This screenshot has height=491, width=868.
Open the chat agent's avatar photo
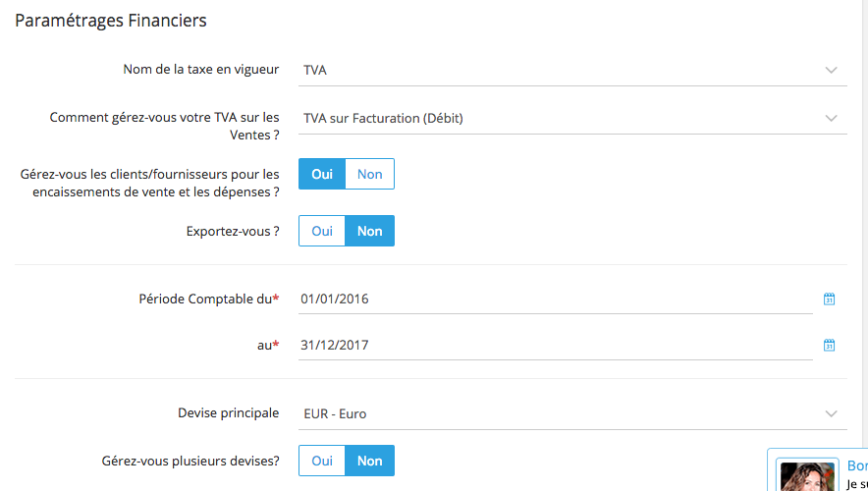pyautogui.click(x=807, y=475)
